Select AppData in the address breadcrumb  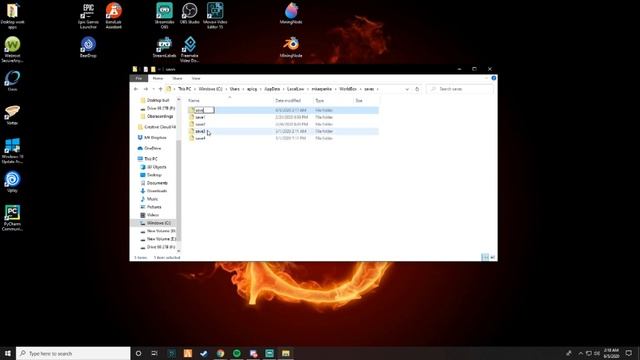pyautogui.click(x=272, y=89)
